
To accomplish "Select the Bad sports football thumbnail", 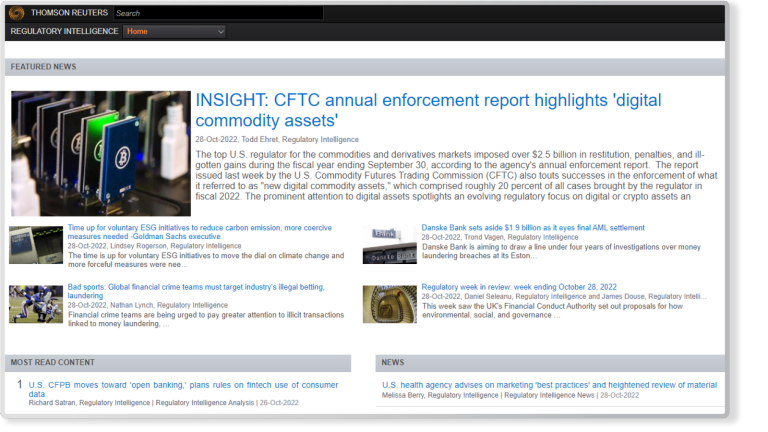I will coord(37,304).
